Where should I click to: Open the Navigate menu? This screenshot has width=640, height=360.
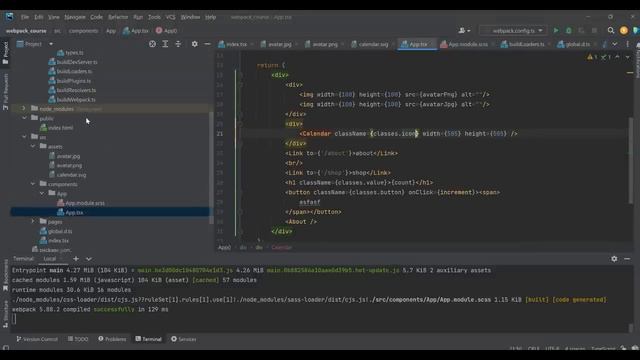75,17
